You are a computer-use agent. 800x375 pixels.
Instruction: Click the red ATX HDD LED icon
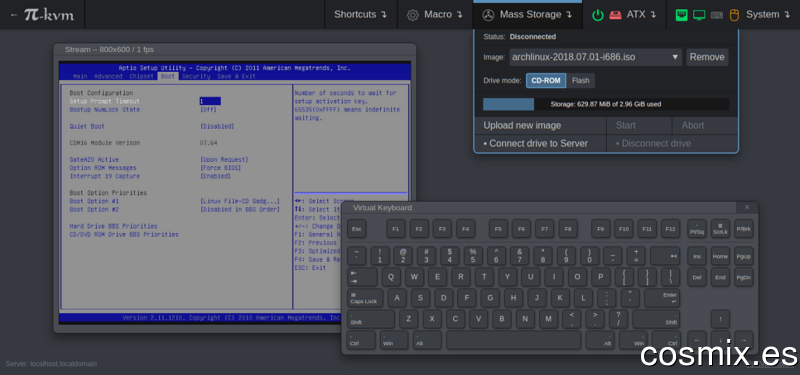(615, 15)
